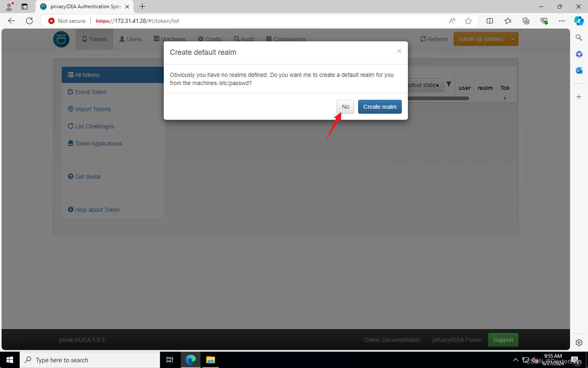Image resolution: width=588 pixels, height=368 pixels.
Task: Open the Windows Start menu
Action: [x=10, y=360]
